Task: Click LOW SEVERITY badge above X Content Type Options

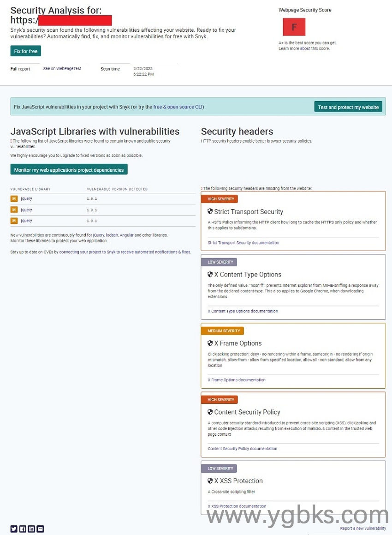Action: (x=220, y=262)
